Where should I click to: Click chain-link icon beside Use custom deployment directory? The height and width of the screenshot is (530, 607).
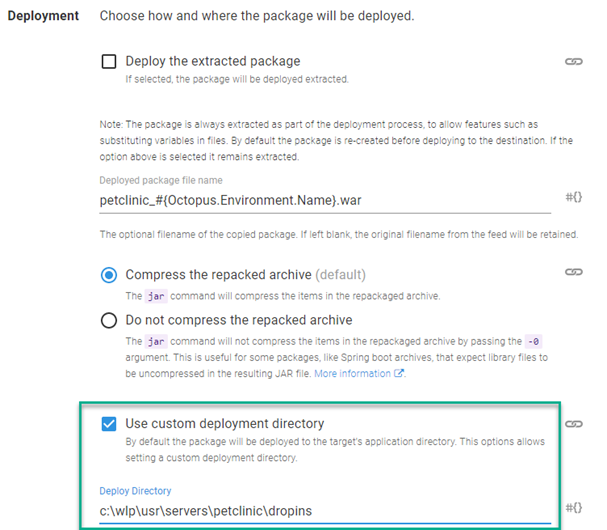tap(573, 424)
